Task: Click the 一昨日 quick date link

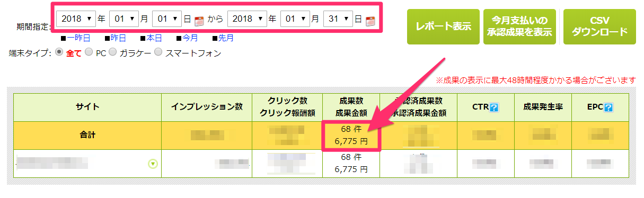Action: tap(78, 38)
